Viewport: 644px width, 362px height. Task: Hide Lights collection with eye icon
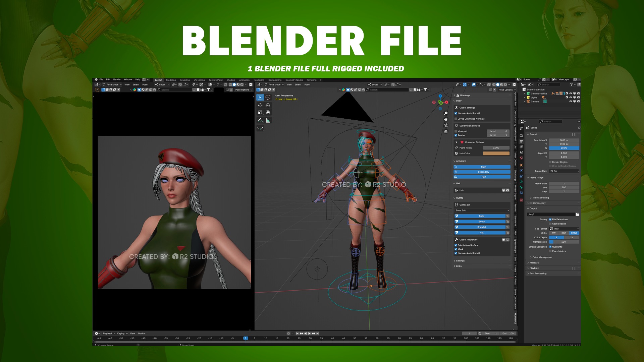[x=571, y=97]
